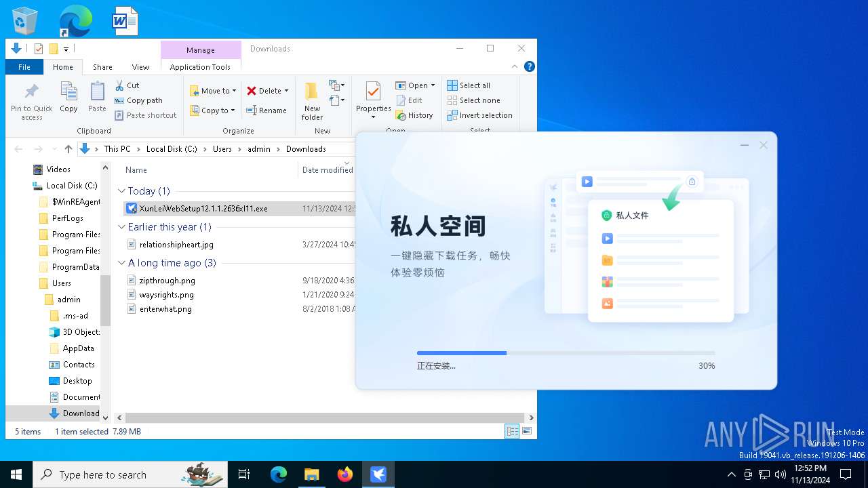Open Properties from the ribbon

pyautogui.click(x=374, y=100)
